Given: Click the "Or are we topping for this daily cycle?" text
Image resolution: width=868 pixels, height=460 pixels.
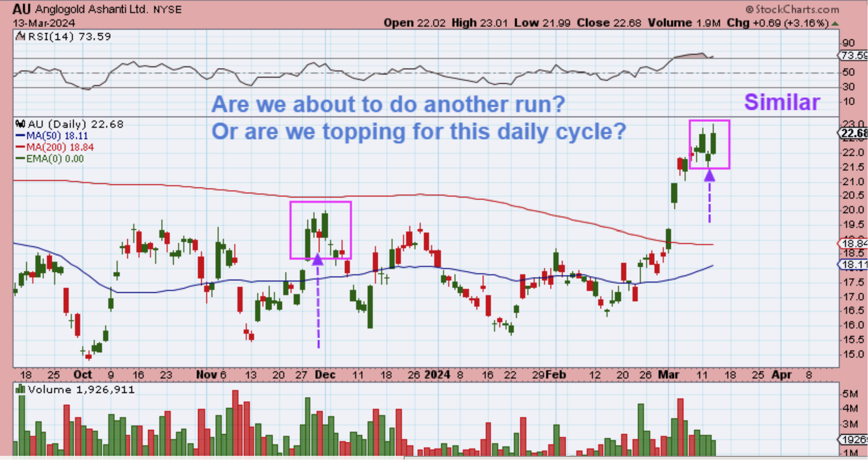Looking at the screenshot, I should (x=419, y=132).
